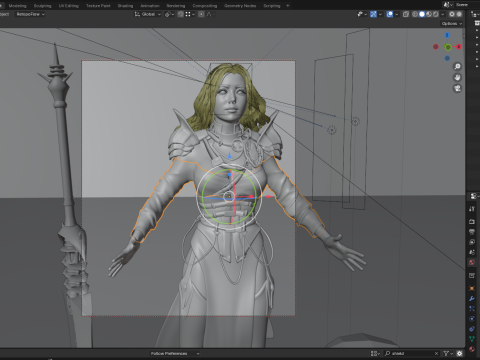Open the Follow Preferences dropdown at bottom

pos(175,354)
